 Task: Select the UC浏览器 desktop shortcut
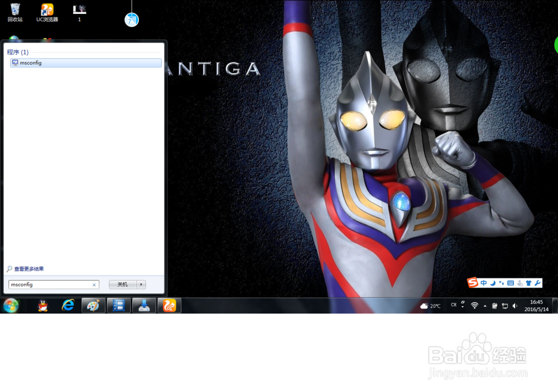pyautogui.click(x=47, y=12)
